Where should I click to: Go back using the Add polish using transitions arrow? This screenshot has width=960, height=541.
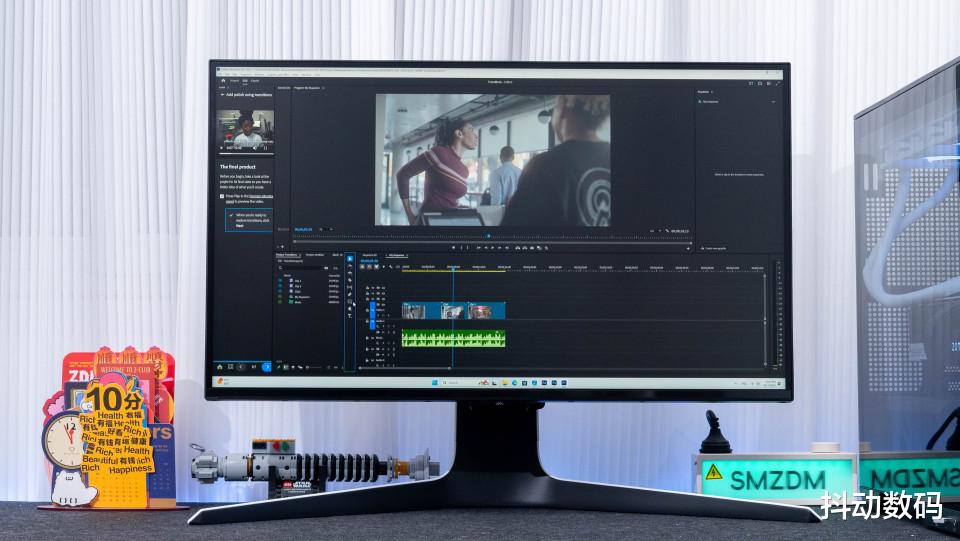tap(222, 94)
